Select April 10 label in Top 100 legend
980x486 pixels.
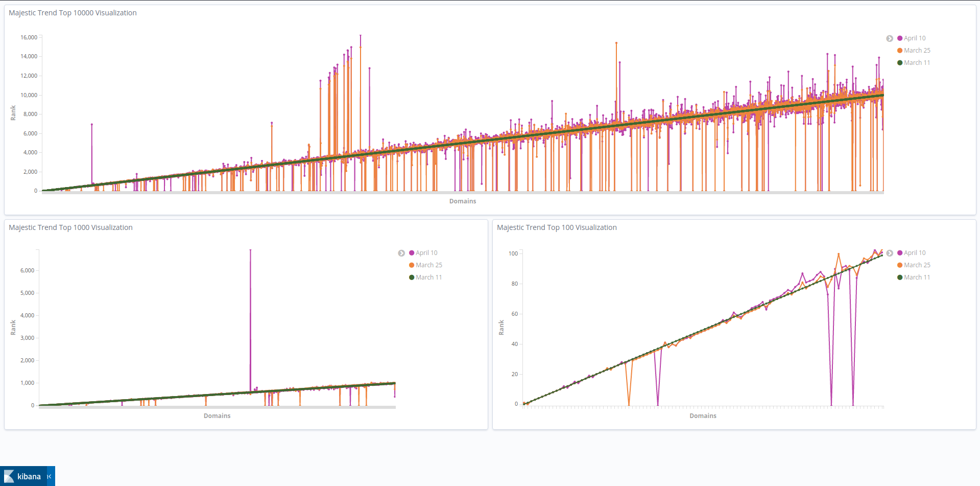915,253
